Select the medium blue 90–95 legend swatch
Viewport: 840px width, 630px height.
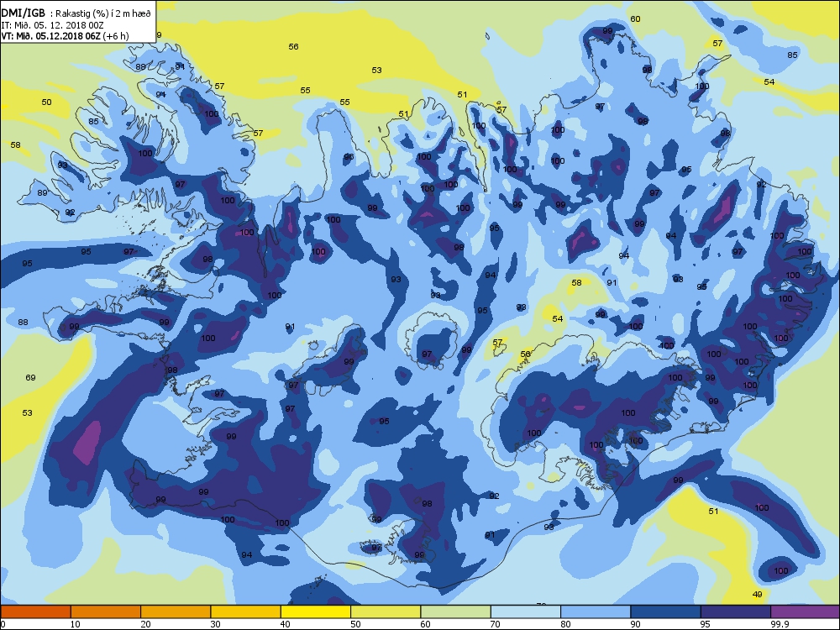coord(666,612)
